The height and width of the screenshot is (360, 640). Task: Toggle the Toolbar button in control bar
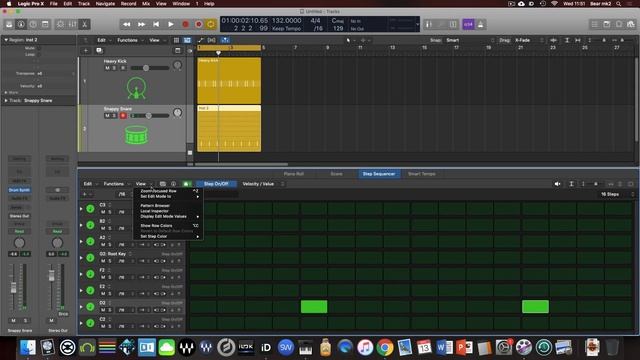click(45, 24)
